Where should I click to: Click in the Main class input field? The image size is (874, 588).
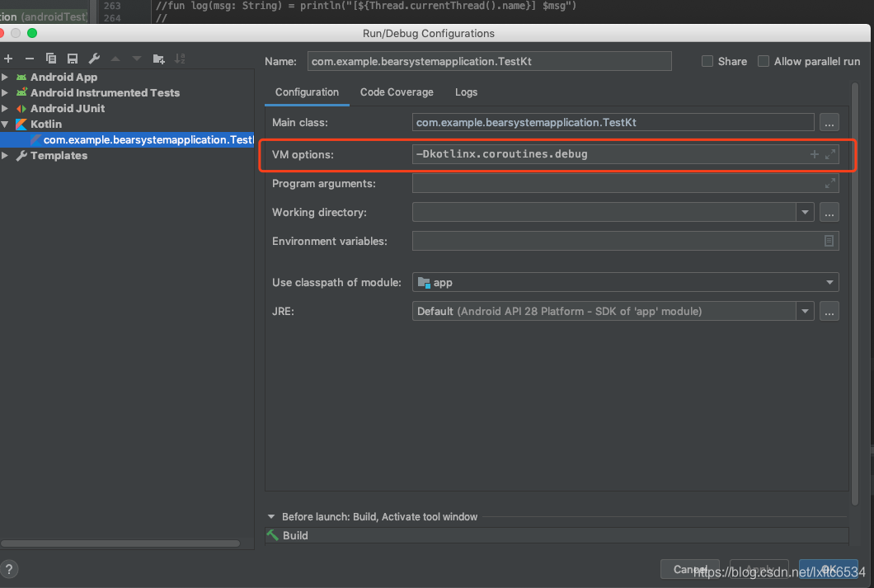click(613, 123)
